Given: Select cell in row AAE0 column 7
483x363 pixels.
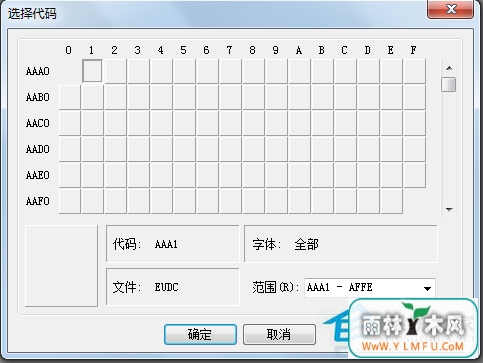Looking at the screenshot, I should click(x=230, y=175).
